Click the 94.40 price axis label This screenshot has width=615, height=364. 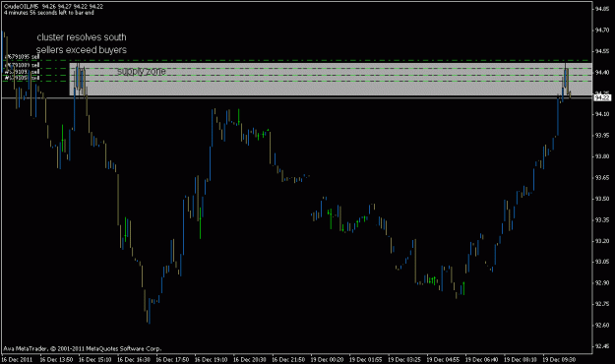602,73
